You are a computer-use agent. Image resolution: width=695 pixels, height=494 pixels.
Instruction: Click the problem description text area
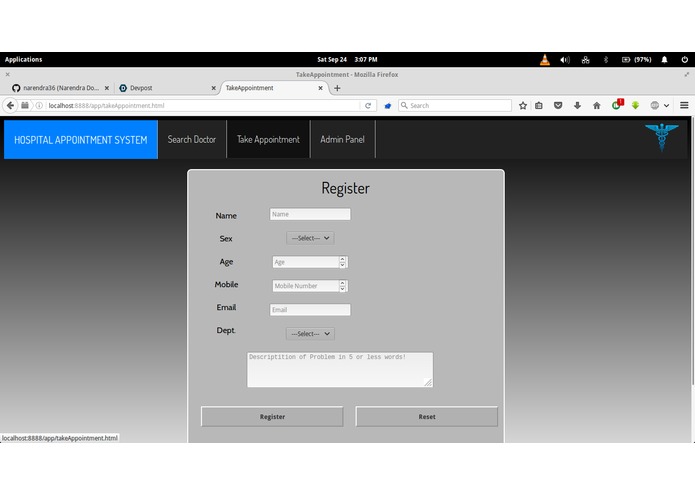pyautogui.click(x=340, y=370)
